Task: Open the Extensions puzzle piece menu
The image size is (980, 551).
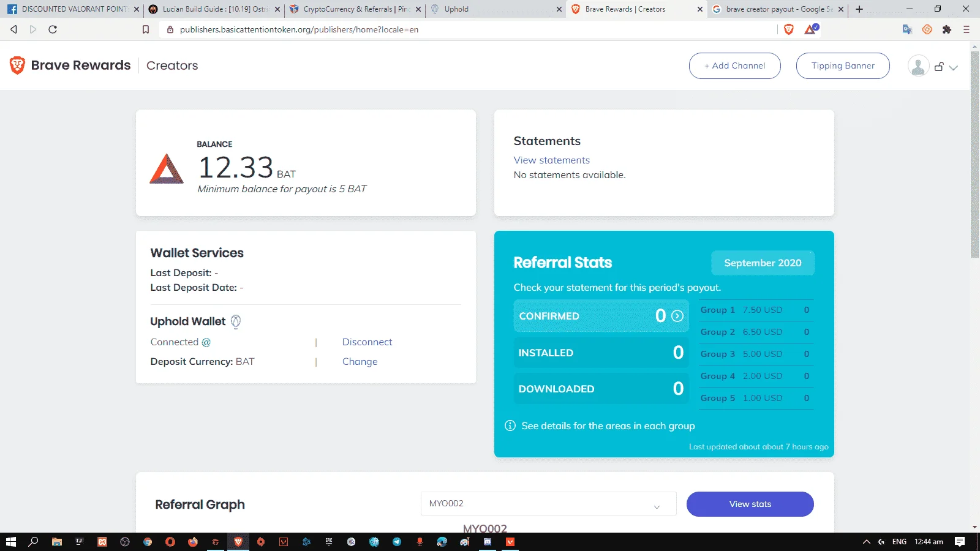Action: click(x=947, y=29)
